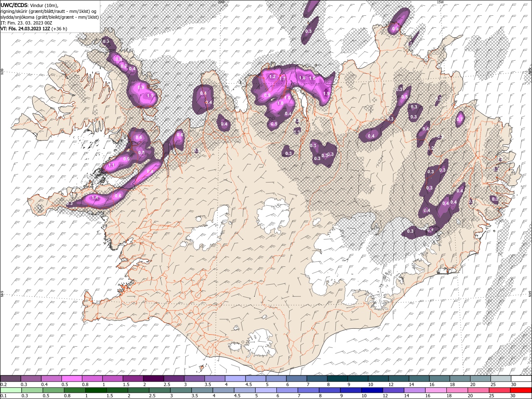Pick the dark teal 9–10 snow swatch
532x399 pixels.
358,379
